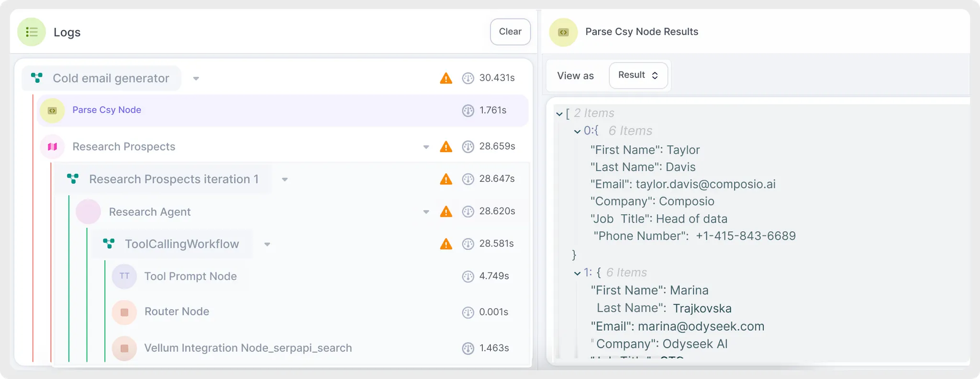Click the View as label
The image size is (980, 379).
[x=575, y=76]
